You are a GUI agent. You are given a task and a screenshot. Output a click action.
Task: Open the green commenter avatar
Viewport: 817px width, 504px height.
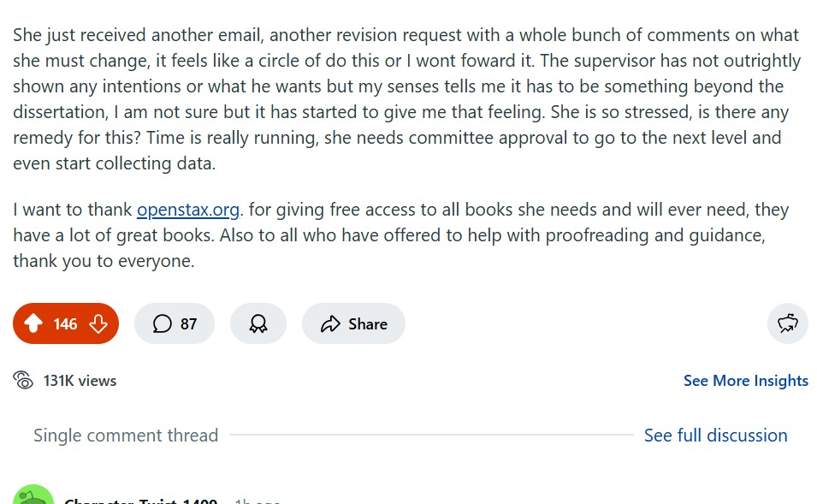pyautogui.click(x=33, y=496)
